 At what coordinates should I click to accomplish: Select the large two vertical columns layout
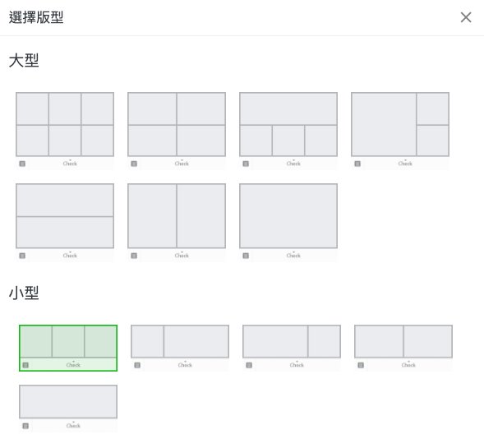point(177,223)
